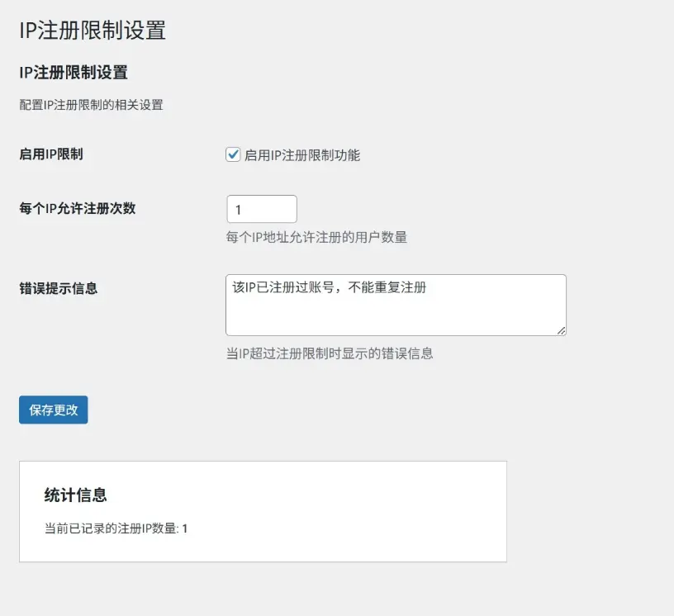This screenshot has width=674, height=616.
Task: Toggle the 启用IP注册限制功能 checkbox
Action: point(233,154)
